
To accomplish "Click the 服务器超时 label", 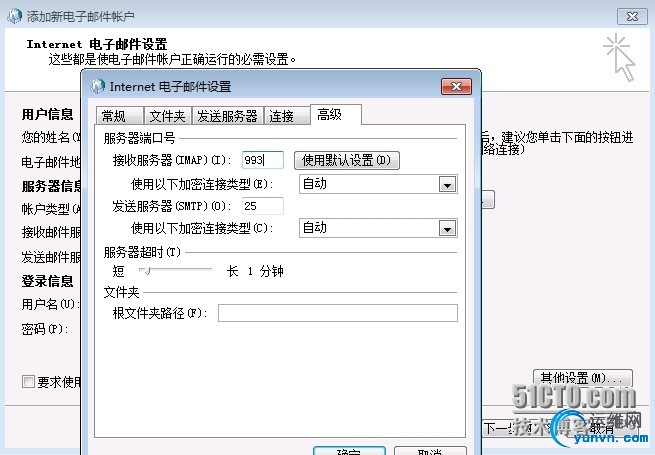I will click(142, 252).
